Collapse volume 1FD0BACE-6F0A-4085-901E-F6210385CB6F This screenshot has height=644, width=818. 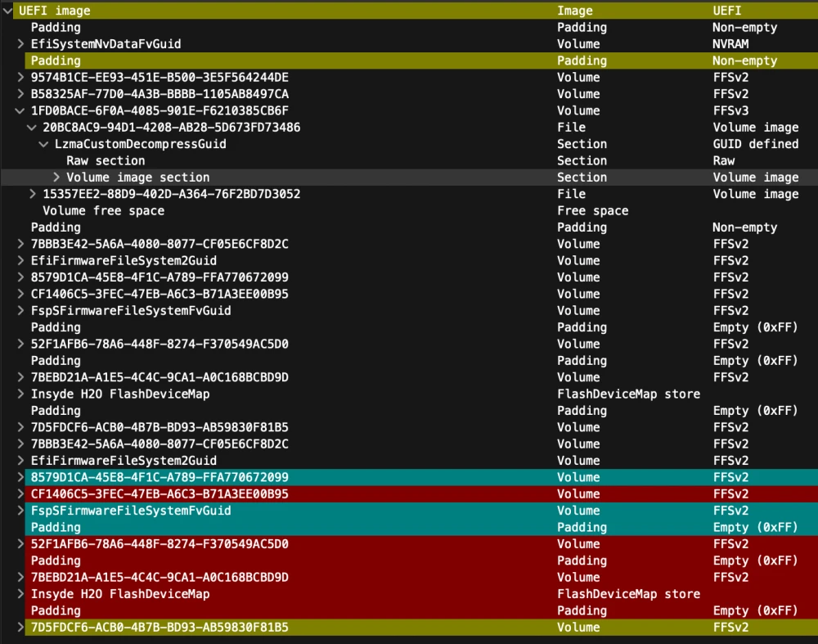coord(20,110)
